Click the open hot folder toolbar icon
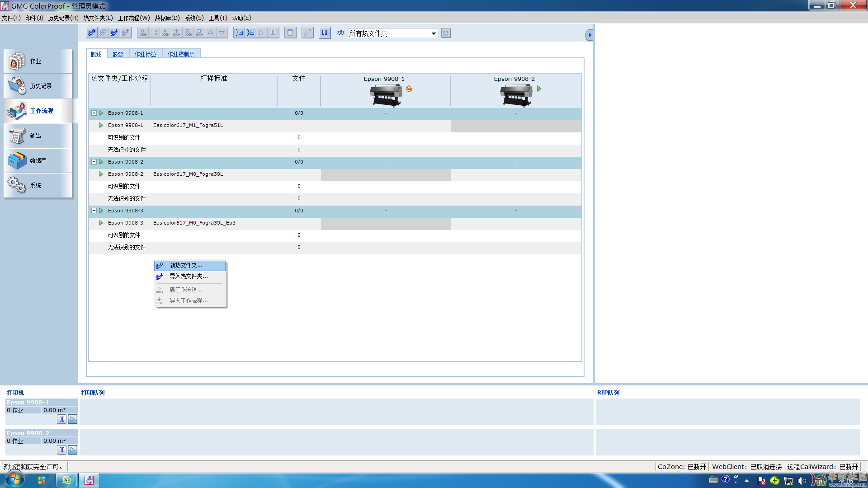The width and height of the screenshot is (868, 488). pos(103,33)
